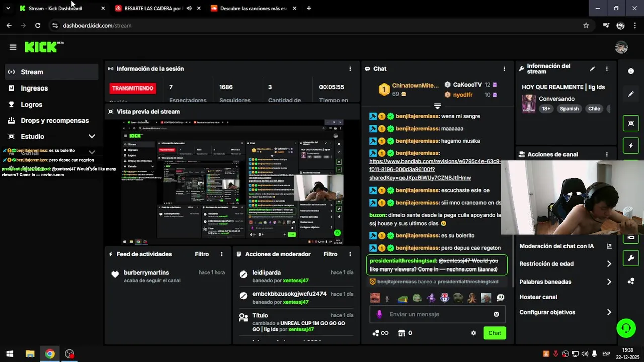
Task: Switch to Descubre las canciones tab
Action: click(x=253, y=8)
